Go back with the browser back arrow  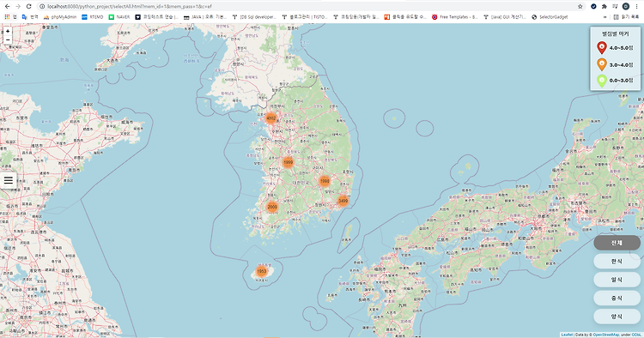(x=8, y=6)
